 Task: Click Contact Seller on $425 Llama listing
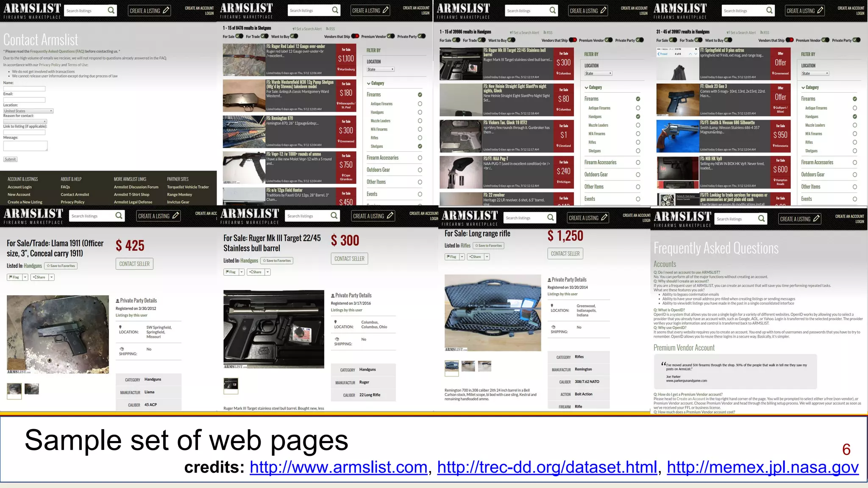tap(134, 263)
